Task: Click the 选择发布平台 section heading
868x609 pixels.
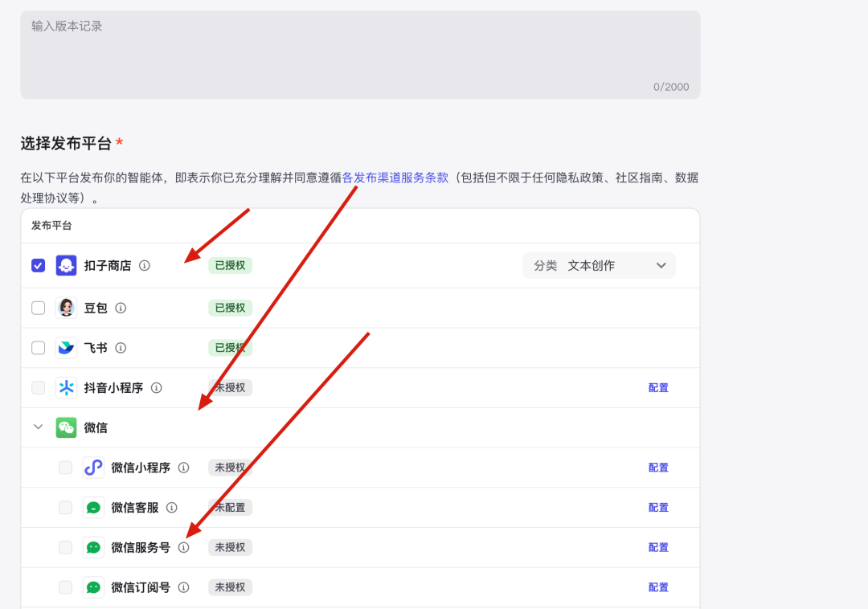Action: (x=66, y=143)
